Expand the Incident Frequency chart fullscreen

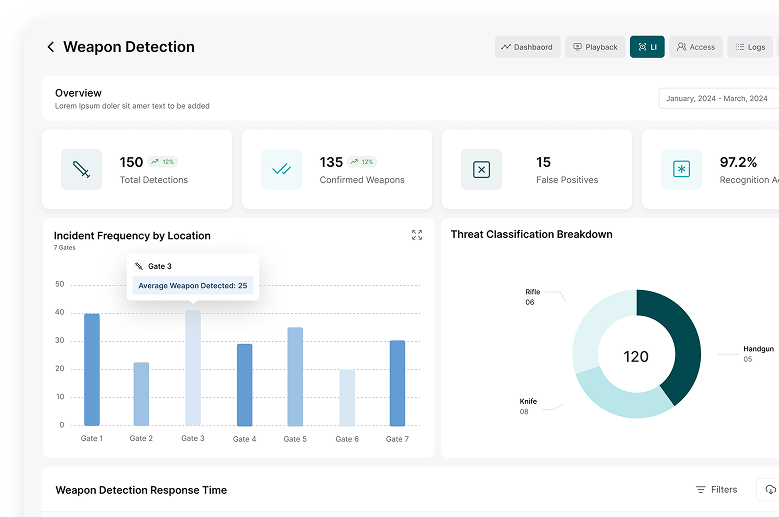[417, 235]
